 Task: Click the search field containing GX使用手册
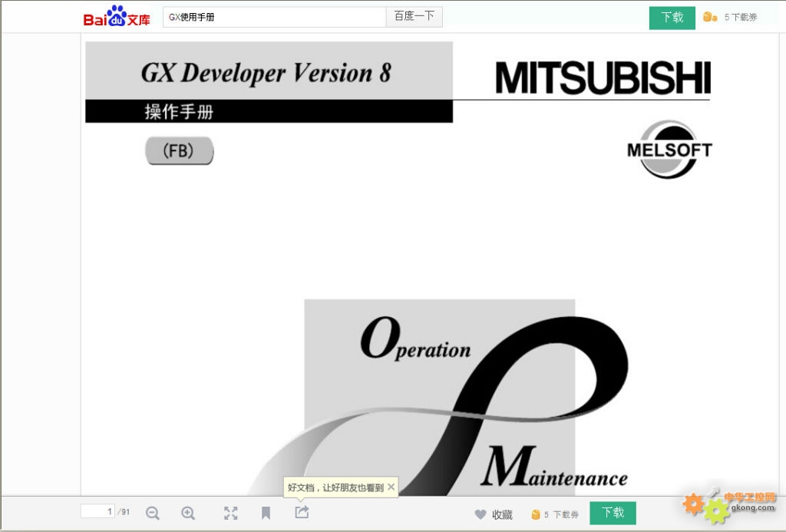[x=274, y=17]
